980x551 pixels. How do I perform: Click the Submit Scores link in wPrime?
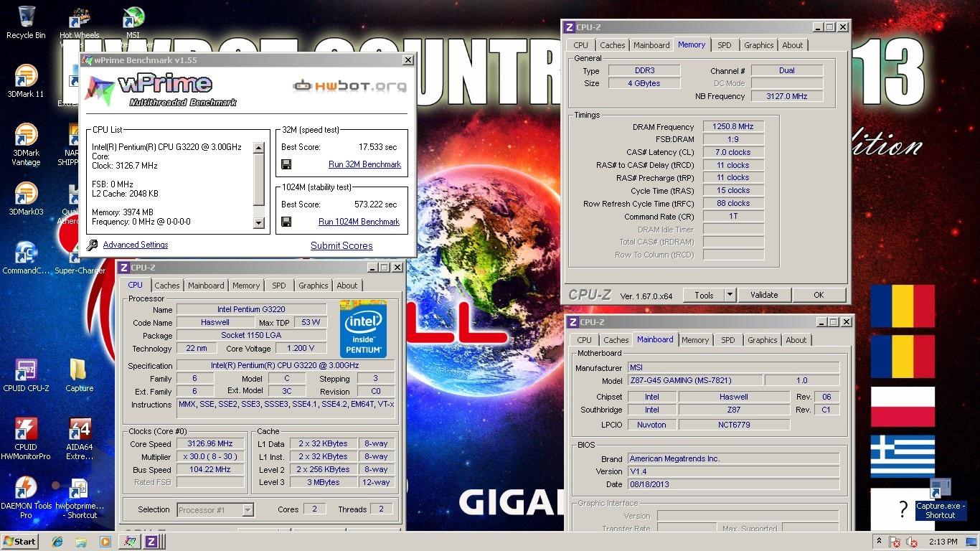click(x=341, y=245)
